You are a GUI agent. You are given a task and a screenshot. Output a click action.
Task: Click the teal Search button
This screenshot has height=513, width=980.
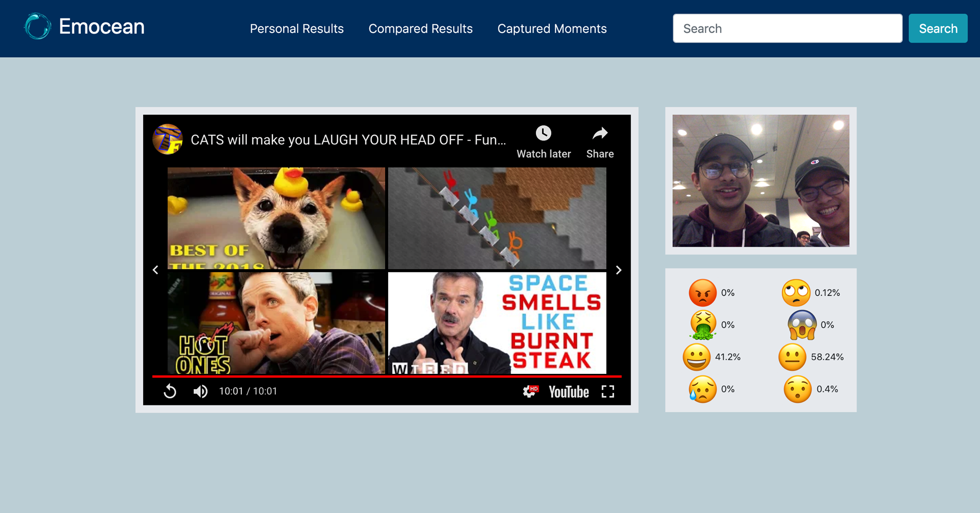[x=938, y=28]
